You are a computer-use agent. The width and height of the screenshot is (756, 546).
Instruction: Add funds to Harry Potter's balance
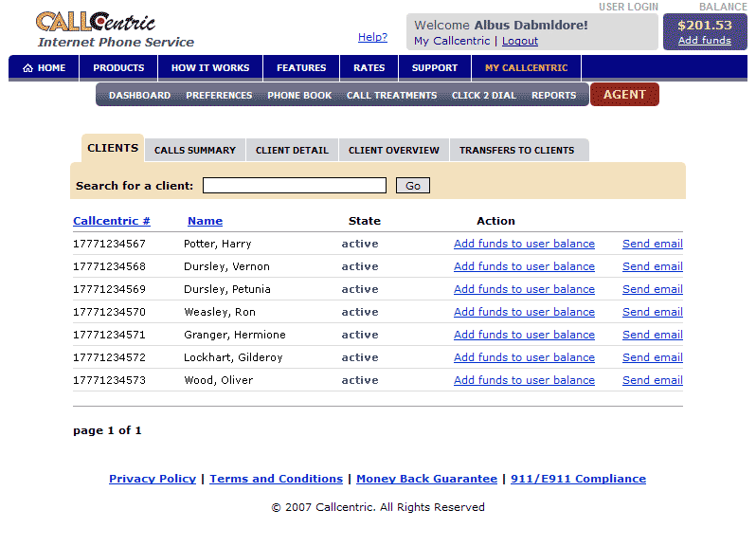tap(524, 244)
